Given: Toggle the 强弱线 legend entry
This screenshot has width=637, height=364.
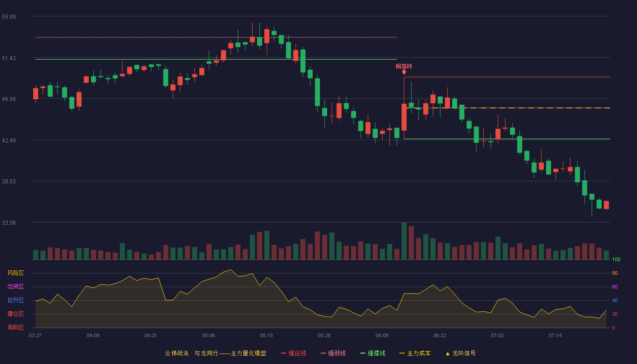Looking at the screenshot, I should point(333,353).
